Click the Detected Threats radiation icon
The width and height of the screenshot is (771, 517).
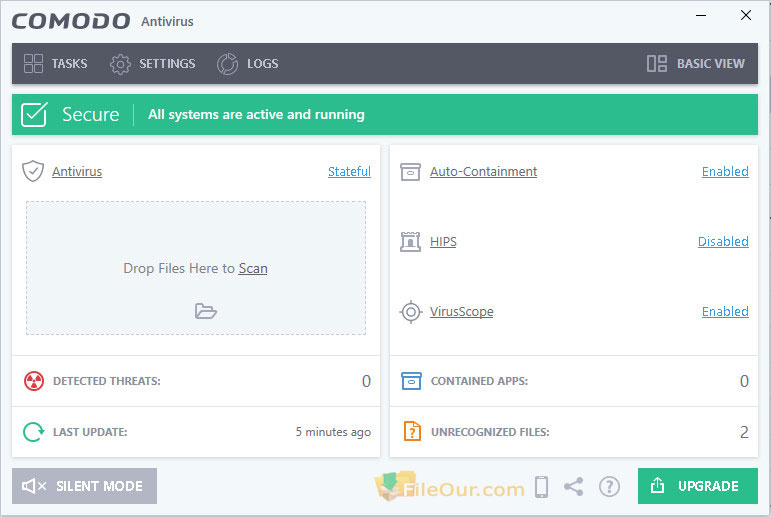(34, 381)
